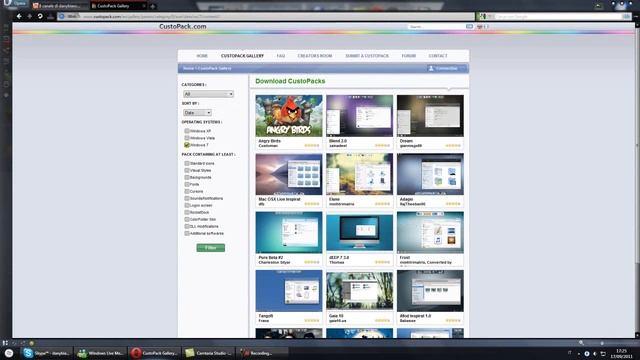Enable the Windows Vista checkbox
The width and height of the screenshot is (640, 360).
(187, 138)
